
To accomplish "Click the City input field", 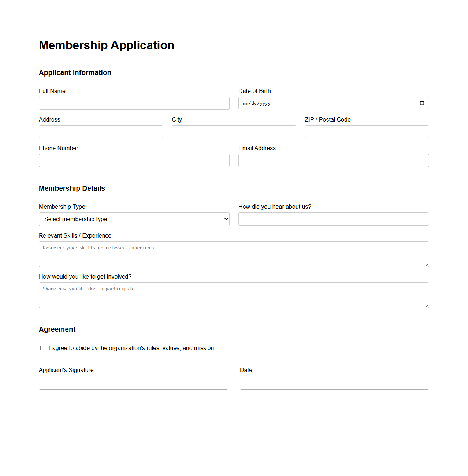I will [x=234, y=132].
